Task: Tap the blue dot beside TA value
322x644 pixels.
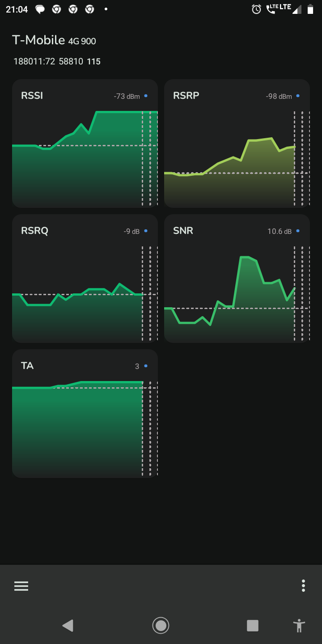Action: tap(146, 366)
